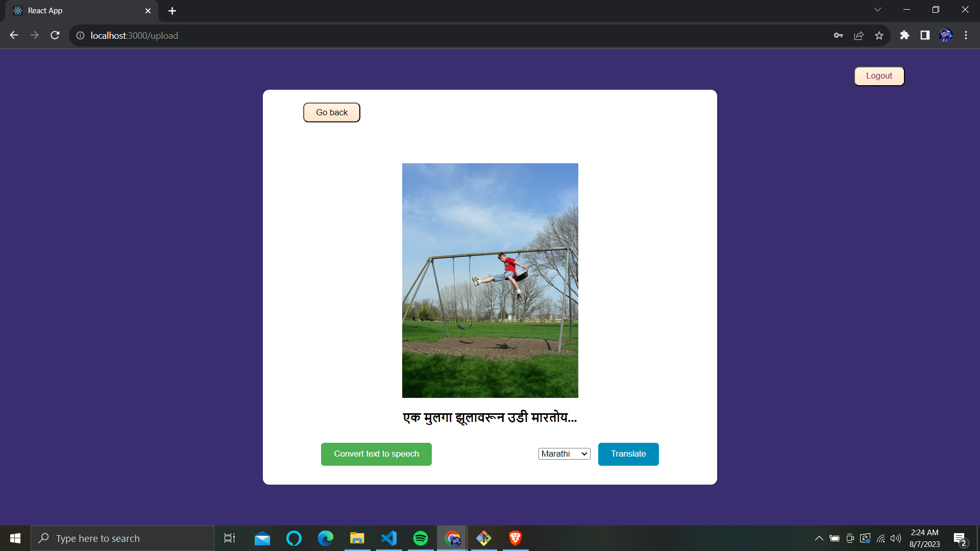Launch Brave browser from taskbar

[x=516, y=538]
